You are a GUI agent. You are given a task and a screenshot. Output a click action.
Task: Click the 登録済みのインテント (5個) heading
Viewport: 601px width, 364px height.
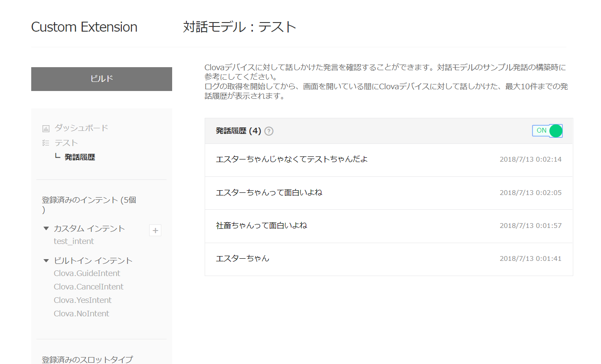coord(89,205)
